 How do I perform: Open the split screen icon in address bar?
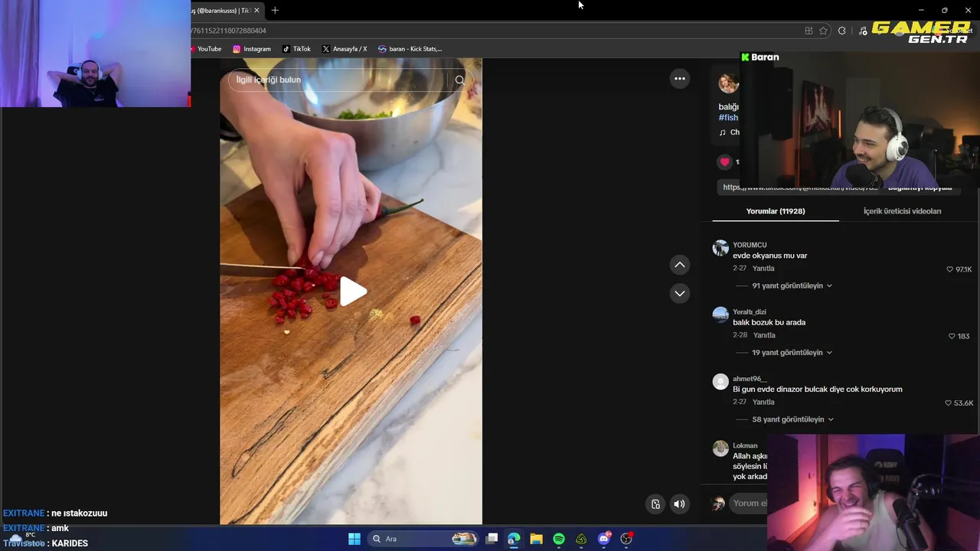coord(808,31)
